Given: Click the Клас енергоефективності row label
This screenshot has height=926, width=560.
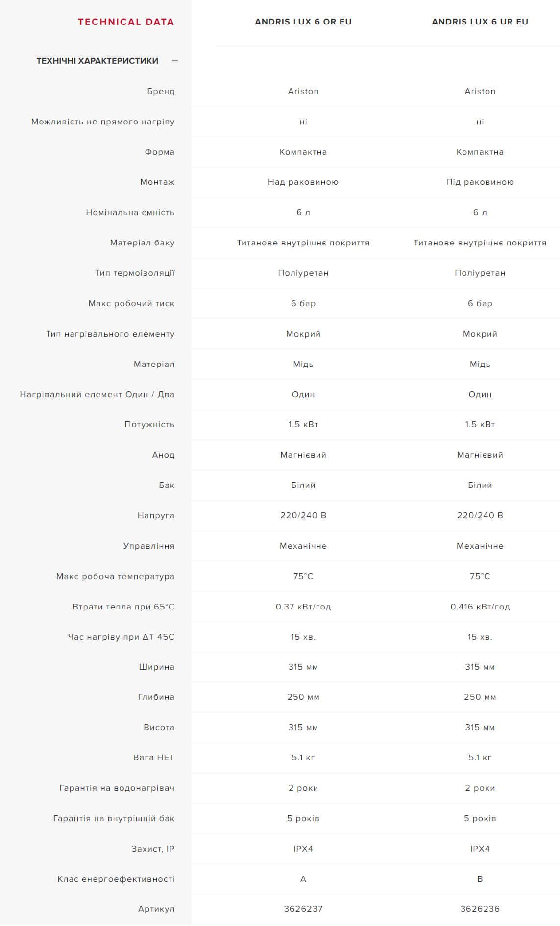Looking at the screenshot, I should 116,879.
